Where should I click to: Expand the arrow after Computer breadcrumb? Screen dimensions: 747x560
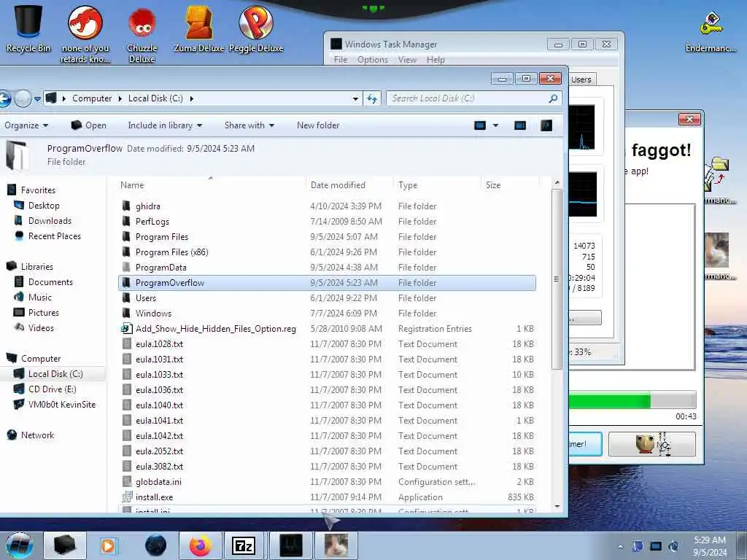point(120,98)
